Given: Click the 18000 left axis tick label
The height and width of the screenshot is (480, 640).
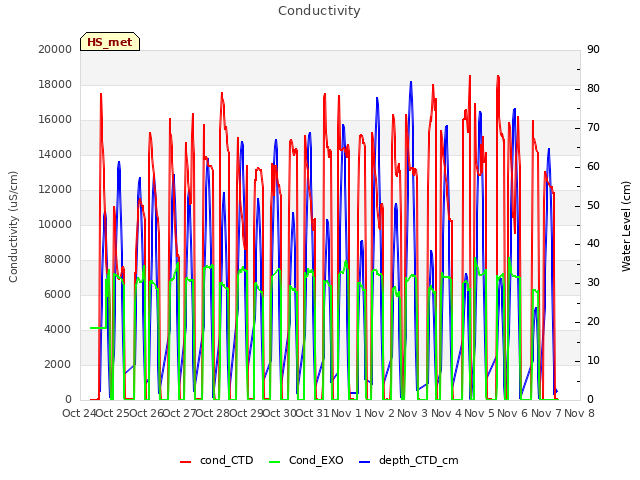Looking at the screenshot, I should pos(55,84).
